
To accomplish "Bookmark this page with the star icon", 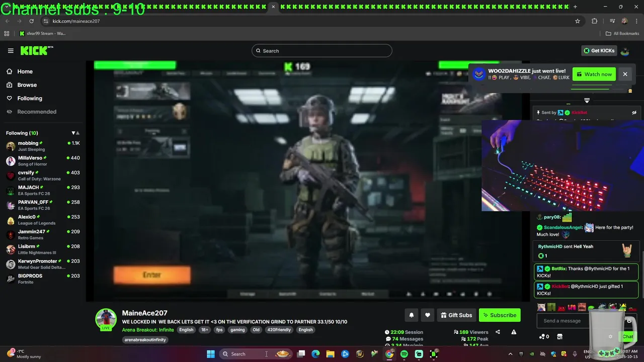I will 578,21.
